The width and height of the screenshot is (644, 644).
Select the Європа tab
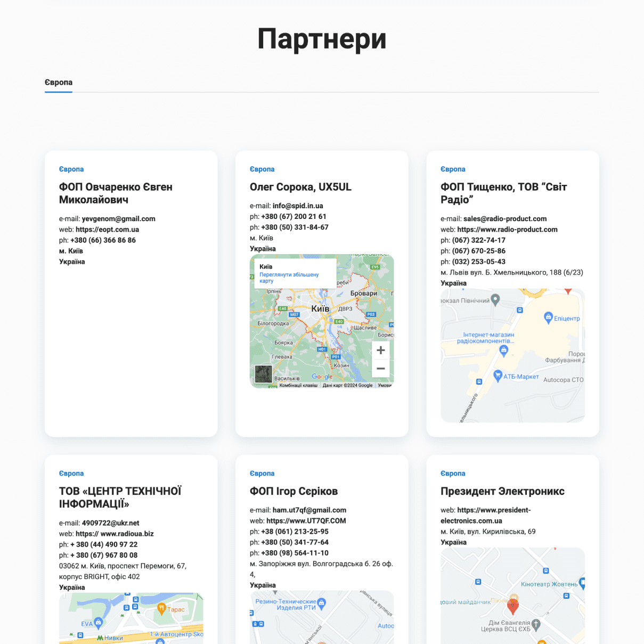pyautogui.click(x=59, y=83)
